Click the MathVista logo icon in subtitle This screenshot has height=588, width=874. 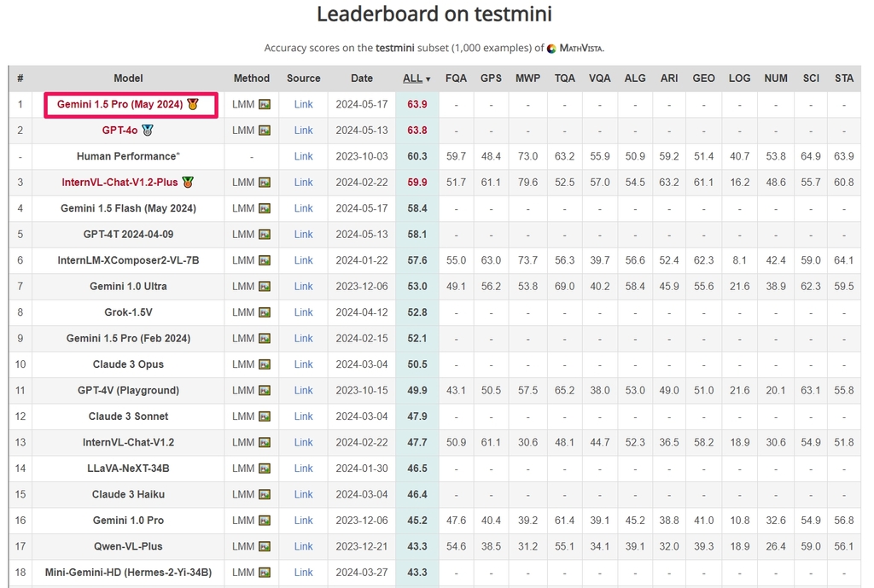(x=551, y=49)
